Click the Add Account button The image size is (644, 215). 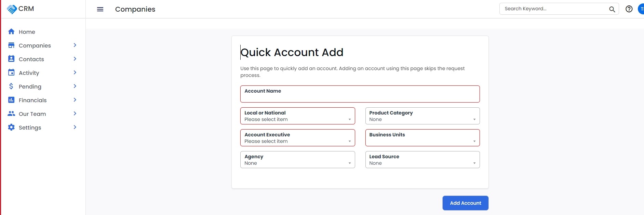pos(465,203)
